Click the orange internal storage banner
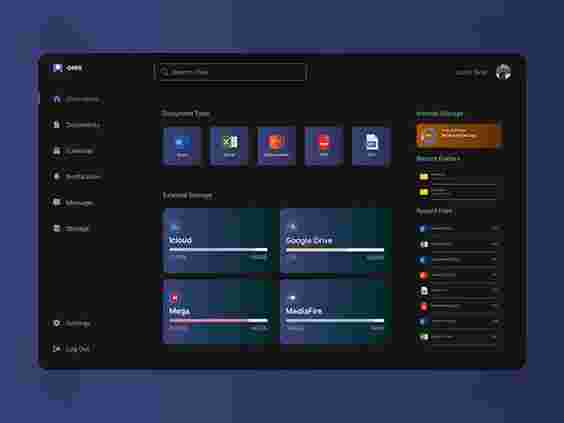The width and height of the screenshot is (564, 423). point(459,136)
